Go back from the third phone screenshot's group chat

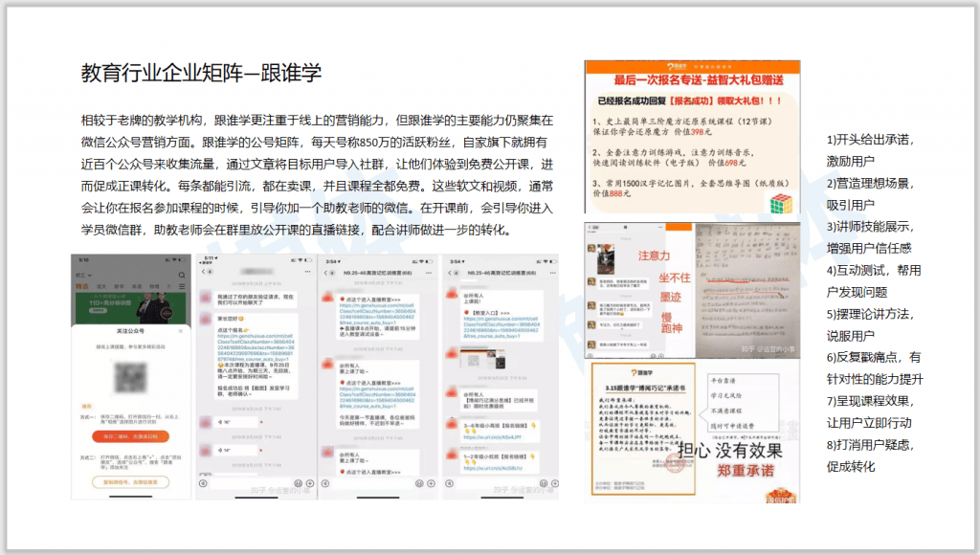pyautogui.click(x=325, y=273)
